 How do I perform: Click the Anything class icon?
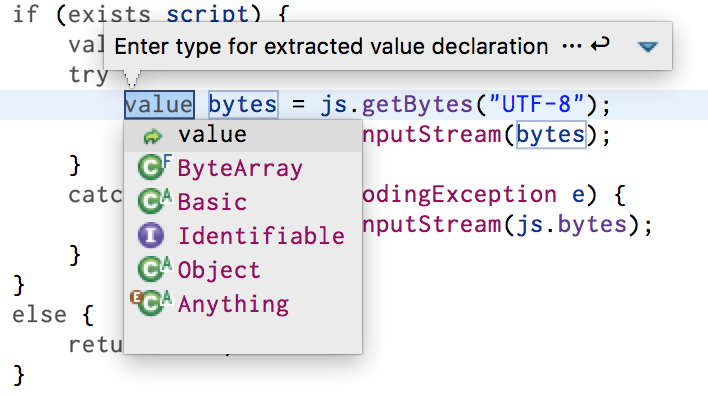151,303
